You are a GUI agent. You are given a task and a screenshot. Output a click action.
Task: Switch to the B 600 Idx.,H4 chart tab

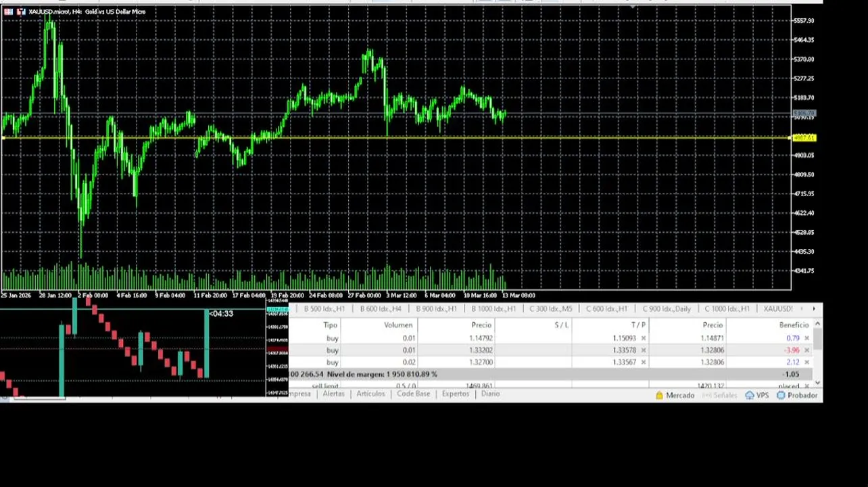[381, 308]
